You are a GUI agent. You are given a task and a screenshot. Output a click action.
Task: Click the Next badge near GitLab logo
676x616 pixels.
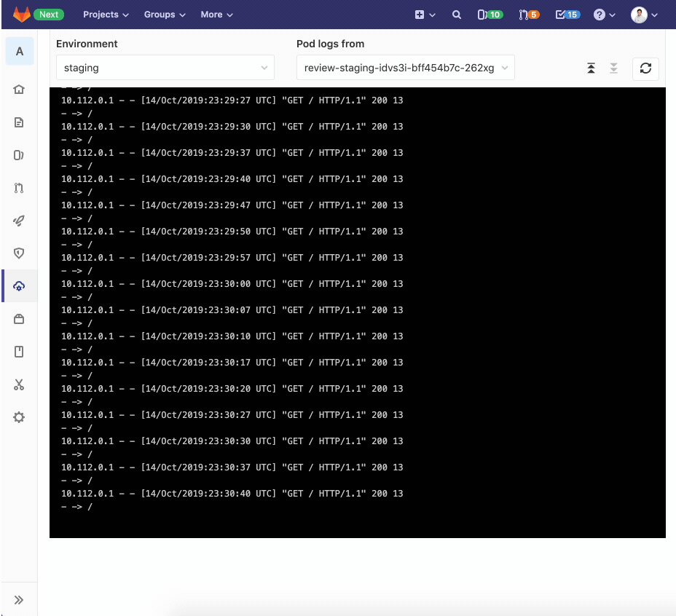pos(48,15)
